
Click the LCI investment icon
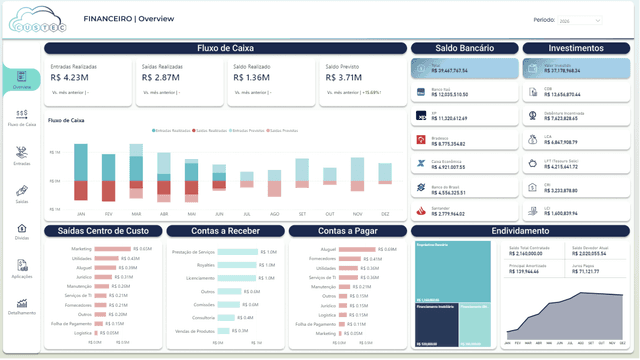coord(533,211)
